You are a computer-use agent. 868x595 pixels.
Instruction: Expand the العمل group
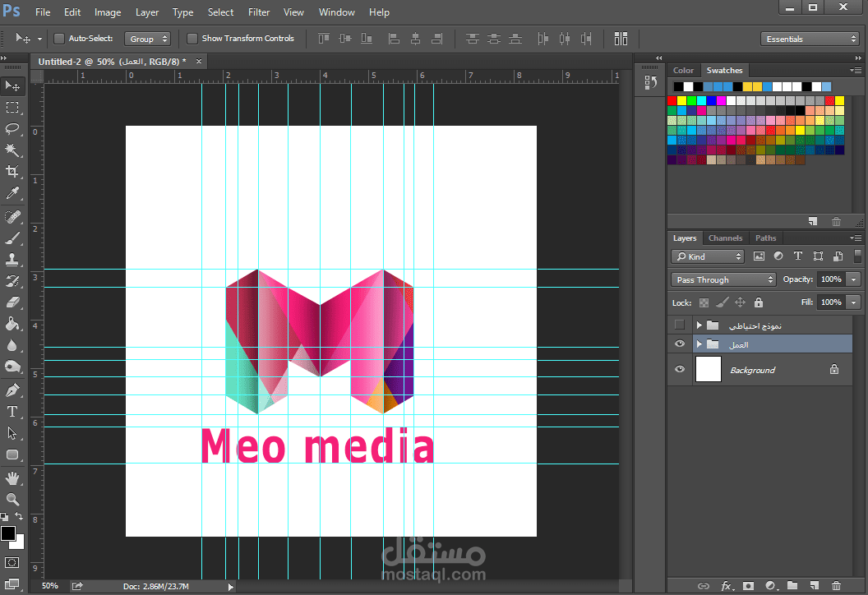tap(699, 344)
